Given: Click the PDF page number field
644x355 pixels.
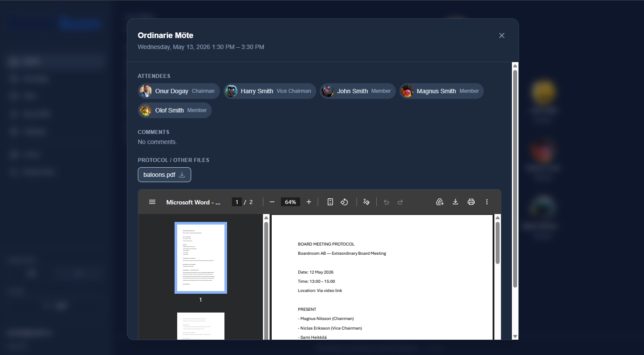Looking at the screenshot, I should (x=237, y=202).
